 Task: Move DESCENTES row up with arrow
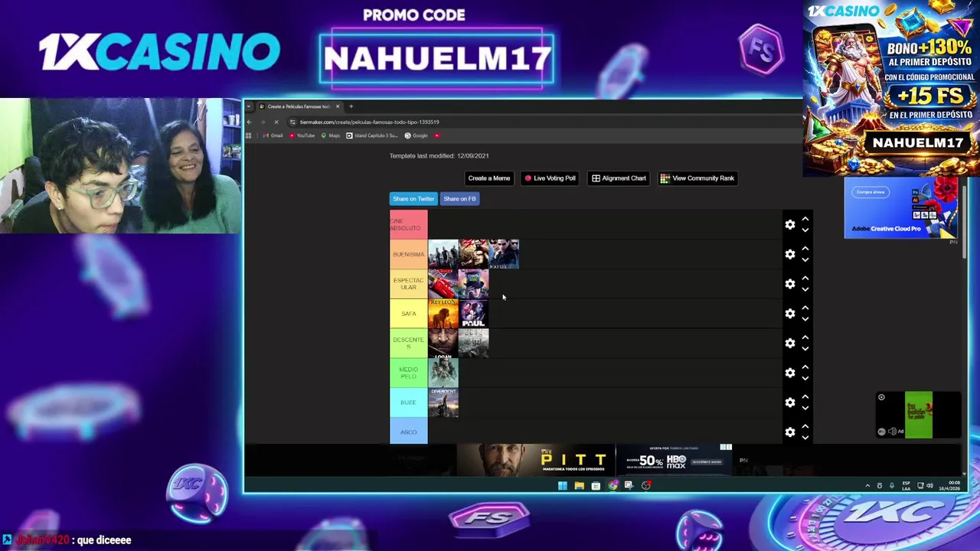coord(805,337)
